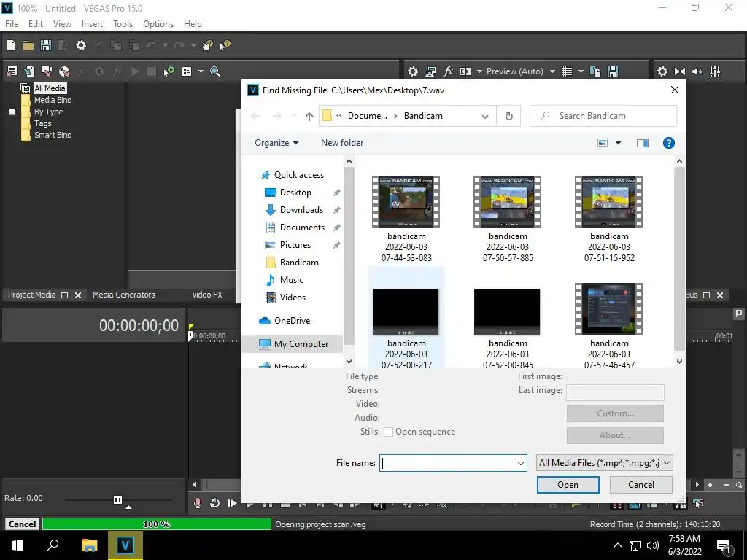Click the dialog help question mark
747x560 pixels.
click(668, 143)
